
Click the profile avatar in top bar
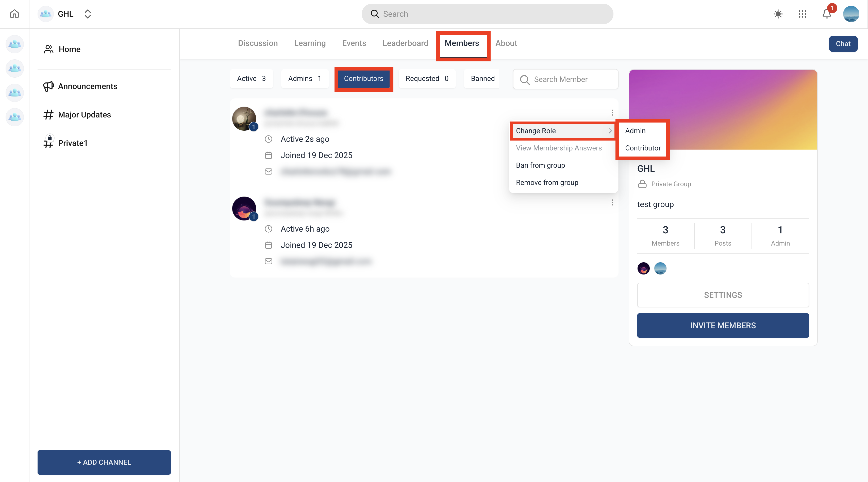pyautogui.click(x=851, y=14)
